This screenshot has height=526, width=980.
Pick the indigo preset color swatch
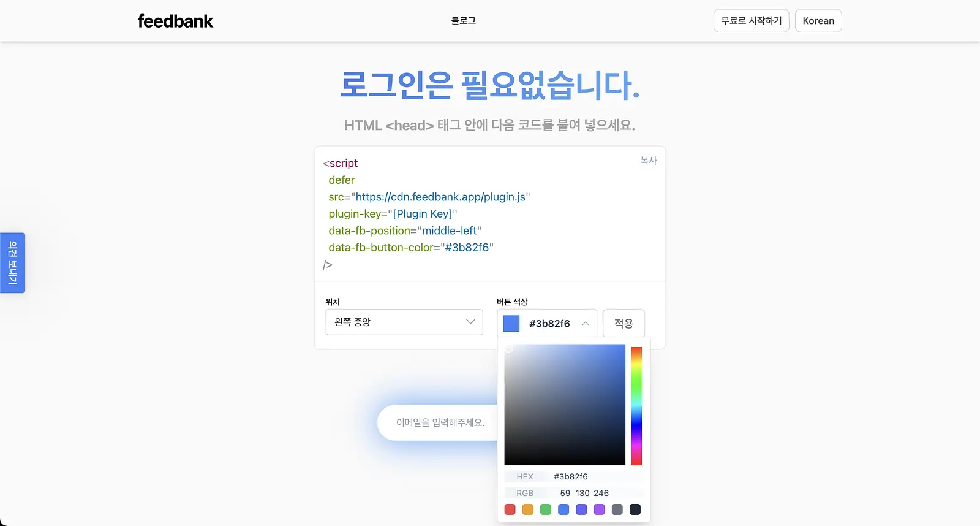581,509
